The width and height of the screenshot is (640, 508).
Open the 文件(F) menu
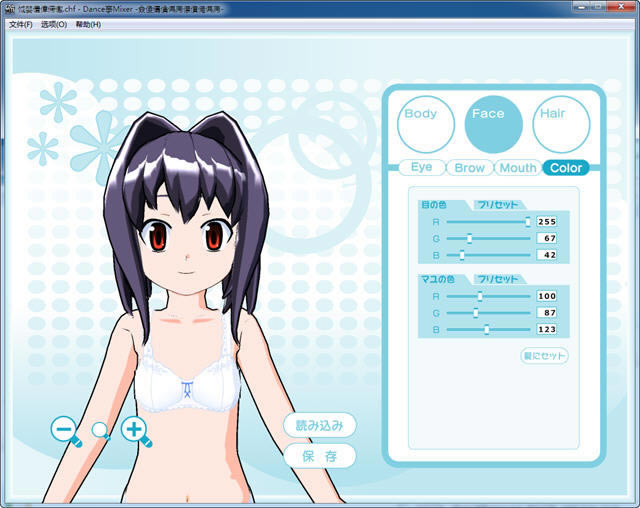(x=20, y=24)
